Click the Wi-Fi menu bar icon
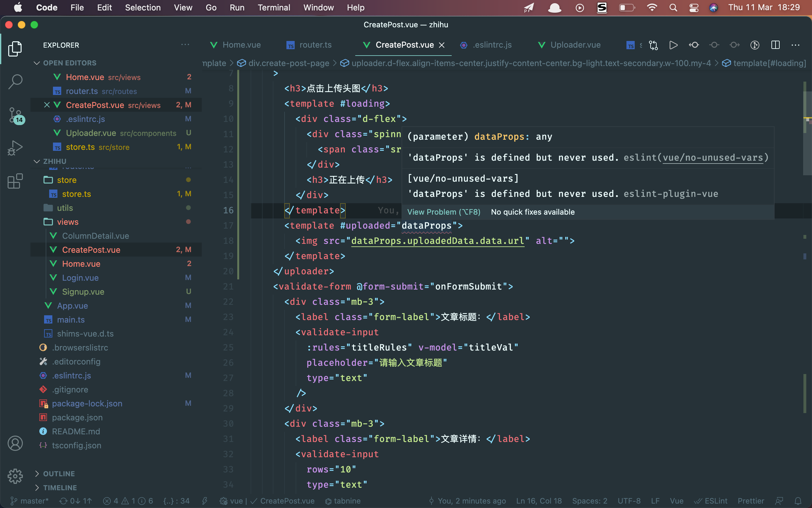 652,7
